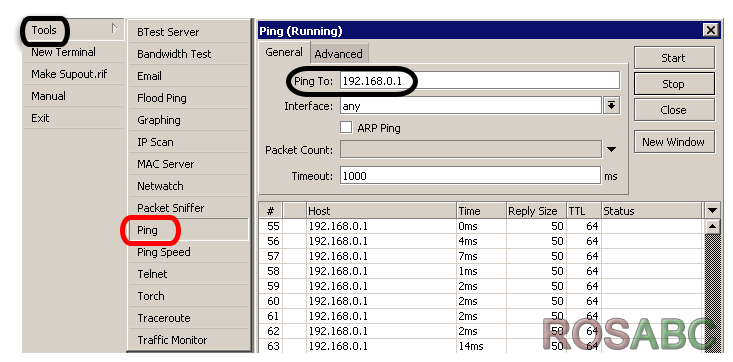
Task: Sort by the Status column header
Action: pyautogui.click(x=652, y=210)
